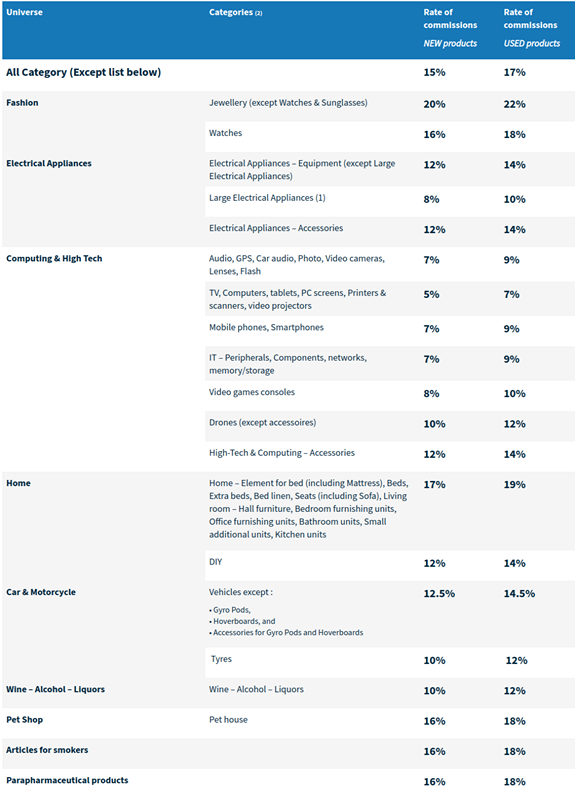Select the Jewellery (except Watches & Sunglasses) category

pos(288,103)
